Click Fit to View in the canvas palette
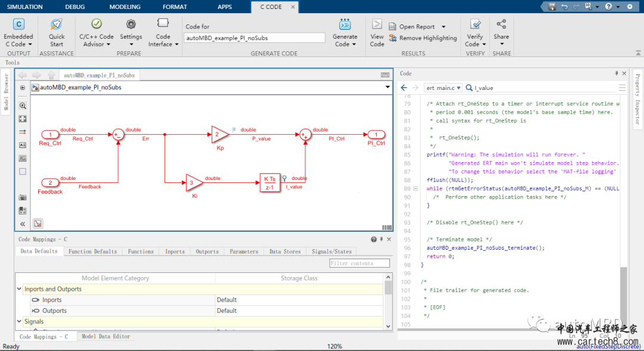 (x=23, y=119)
